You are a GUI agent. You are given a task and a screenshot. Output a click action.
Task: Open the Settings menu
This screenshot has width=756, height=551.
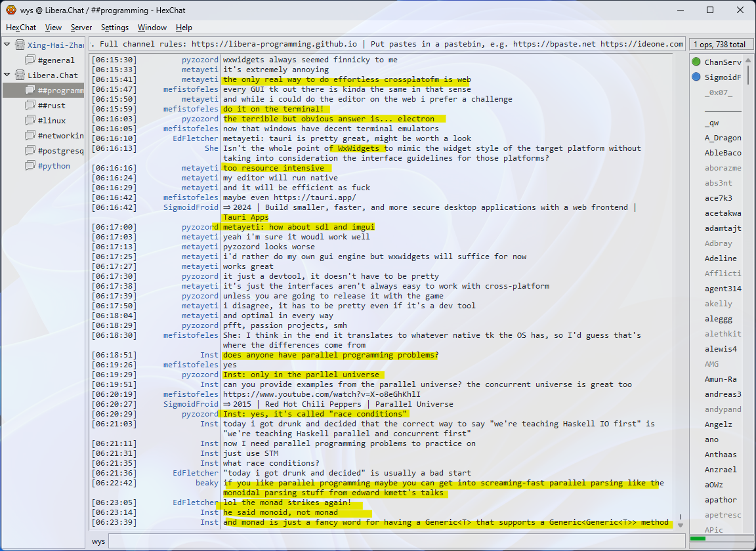click(115, 28)
